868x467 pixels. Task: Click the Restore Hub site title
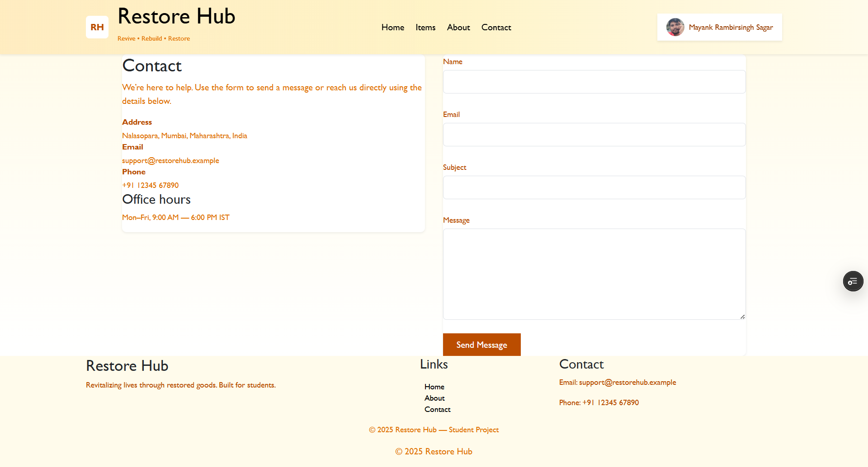pos(176,16)
